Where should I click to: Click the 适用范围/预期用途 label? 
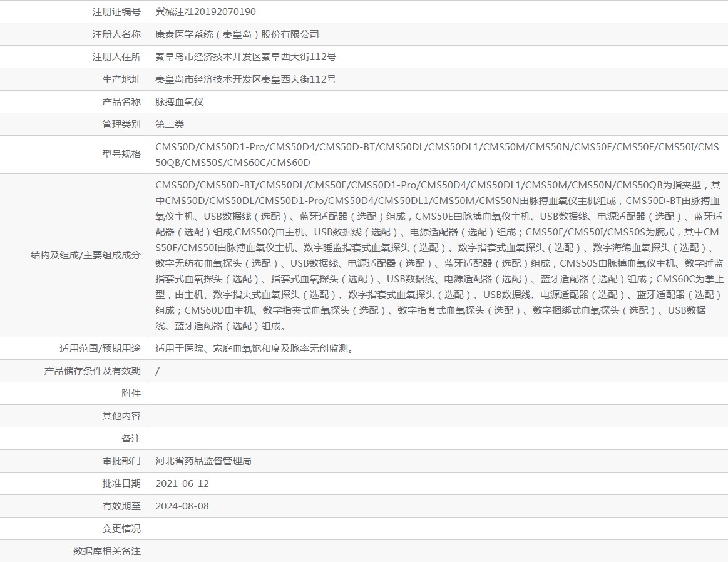pos(100,348)
